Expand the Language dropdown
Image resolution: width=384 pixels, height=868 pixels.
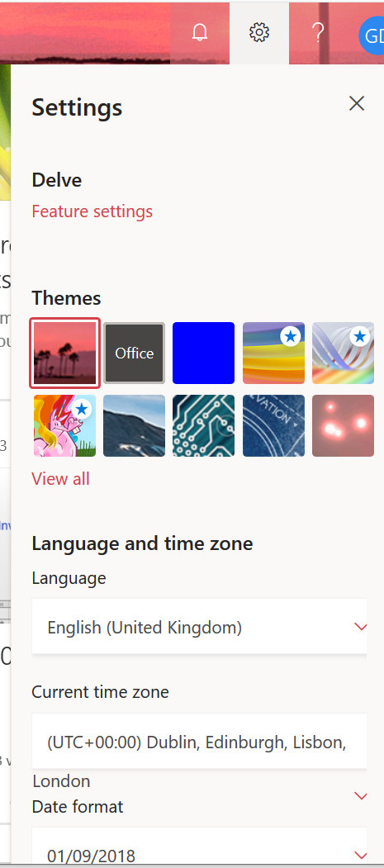(200, 627)
